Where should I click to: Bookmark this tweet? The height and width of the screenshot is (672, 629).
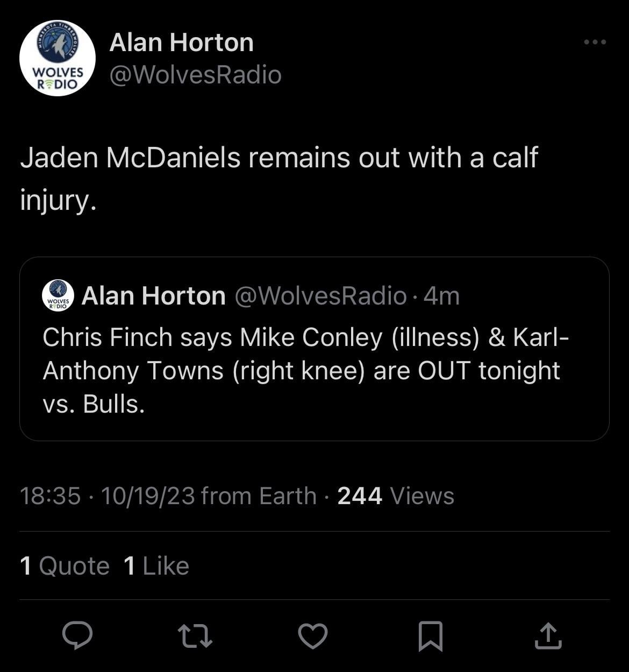[430, 636]
